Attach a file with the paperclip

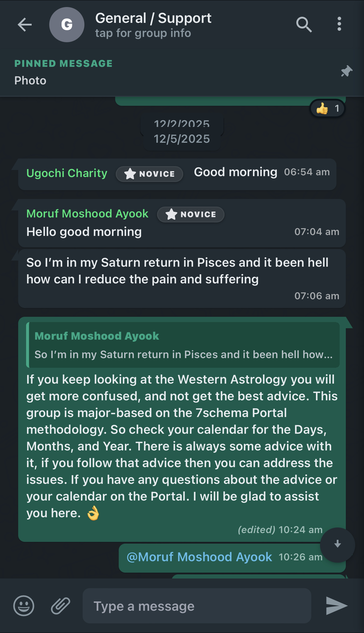(x=61, y=606)
